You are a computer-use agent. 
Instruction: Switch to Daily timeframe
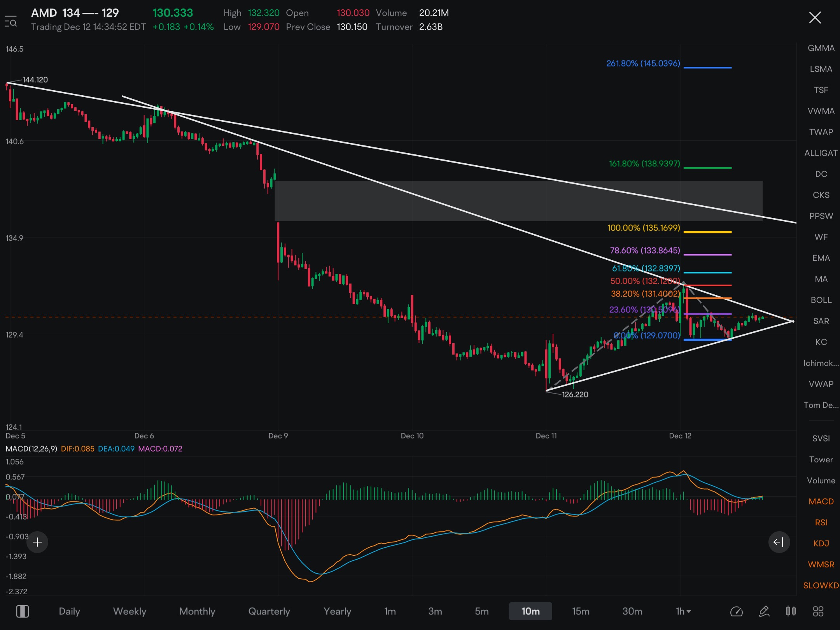[69, 611]
